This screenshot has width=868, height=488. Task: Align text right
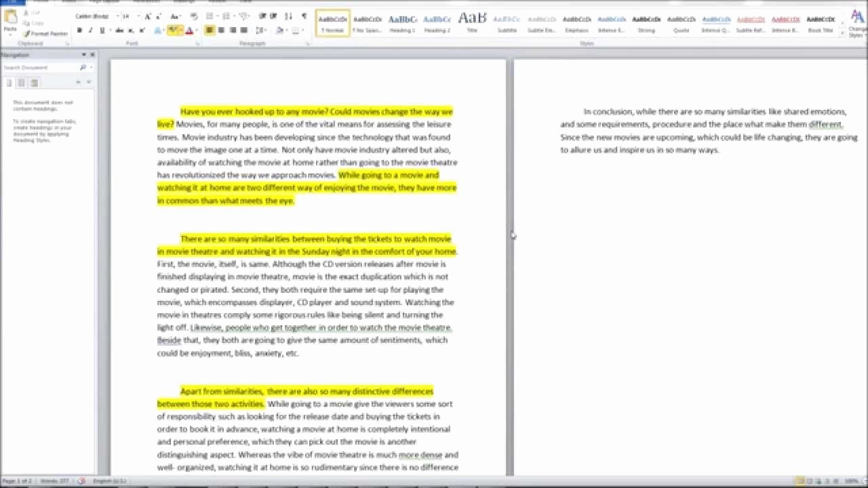point(233,30)
